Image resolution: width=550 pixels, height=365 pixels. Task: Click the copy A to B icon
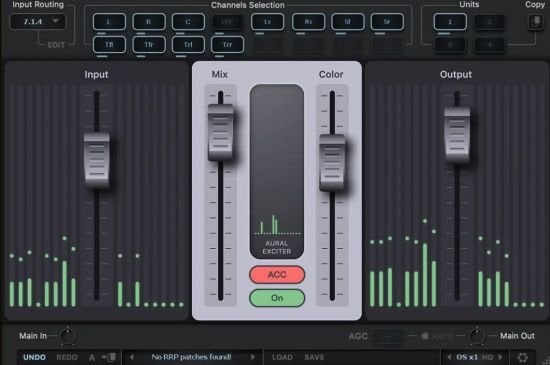[x=109, y=357]
